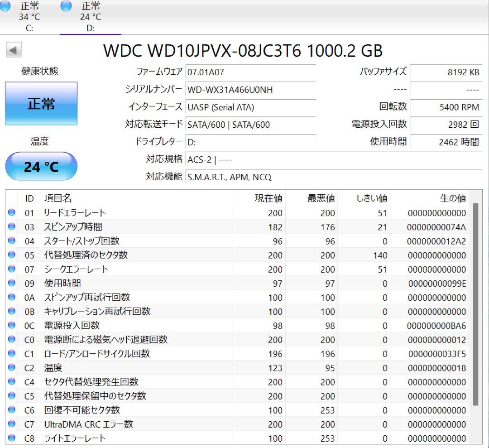Click the power on count value 2982 回

point(446,125)
